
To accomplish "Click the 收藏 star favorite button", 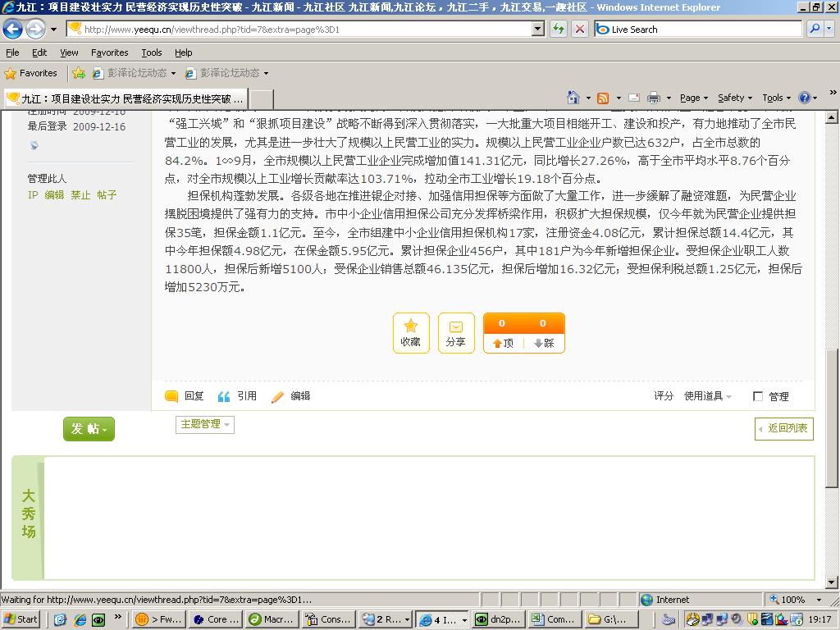I will (411, 333).
